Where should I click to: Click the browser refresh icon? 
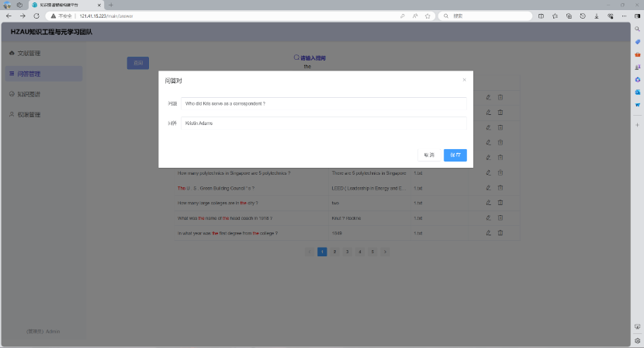tap(36, 16)
